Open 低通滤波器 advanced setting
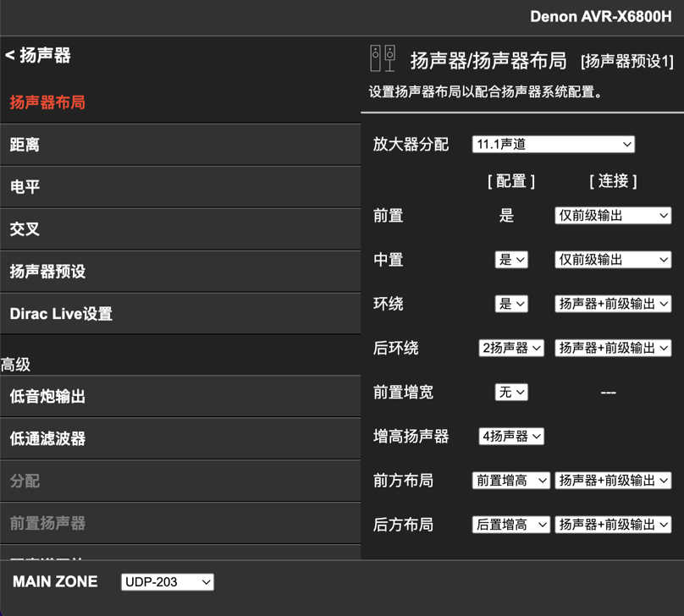Screen dimensions: 684x616 tap(180, 438)
